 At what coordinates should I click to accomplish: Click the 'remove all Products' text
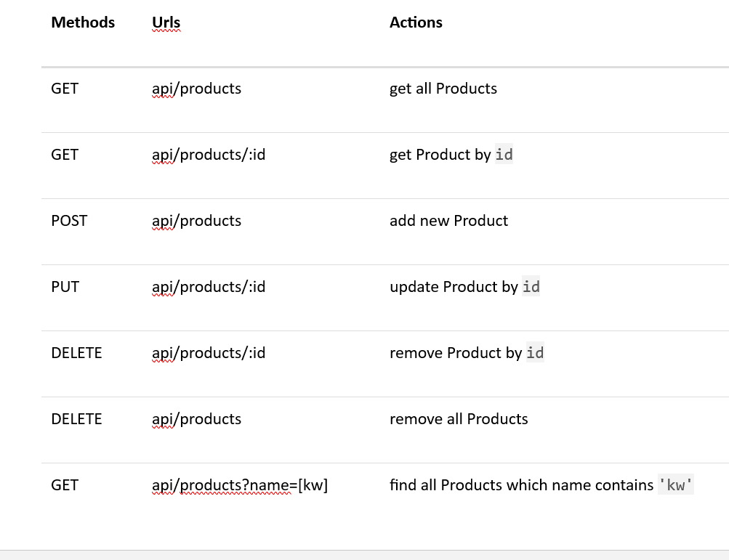coord(459,418)
